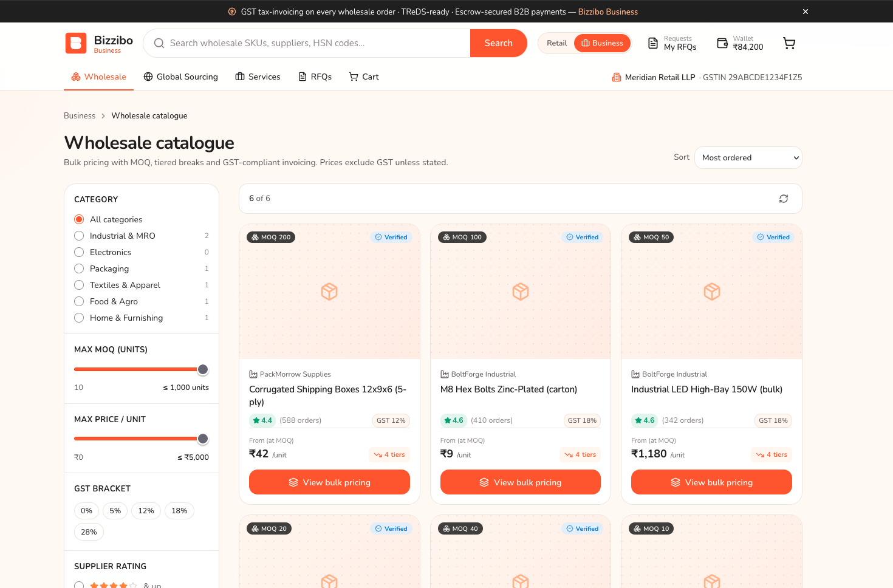Click the Max Price per unit slider handle

[203, 439]
